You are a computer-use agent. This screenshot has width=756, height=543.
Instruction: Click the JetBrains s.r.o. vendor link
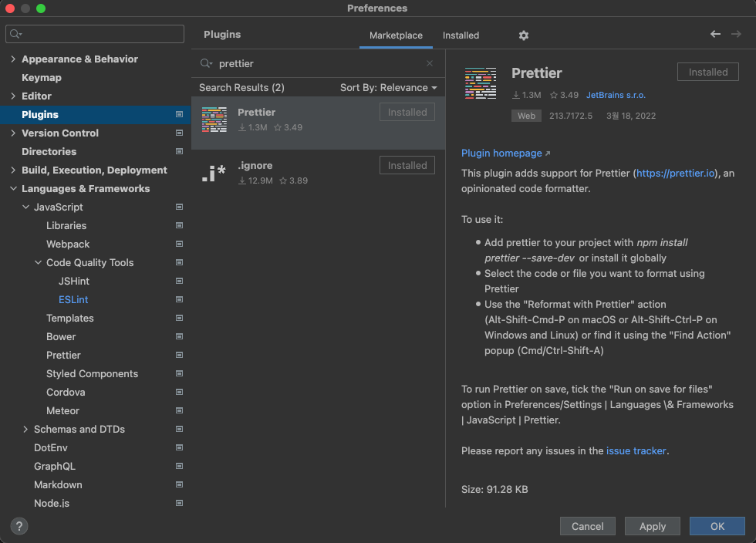(x=616, y=95)
